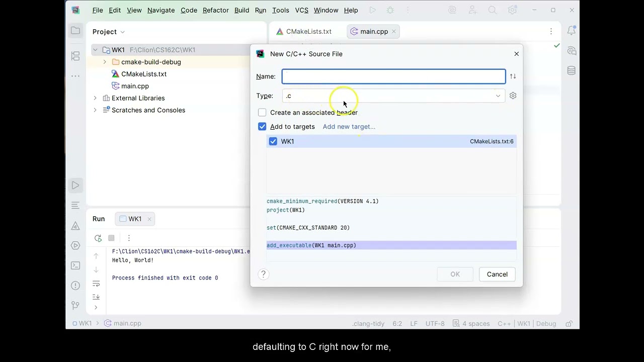Switch to the CMakeLists.txt editor tab

click(x=304, y=31)
